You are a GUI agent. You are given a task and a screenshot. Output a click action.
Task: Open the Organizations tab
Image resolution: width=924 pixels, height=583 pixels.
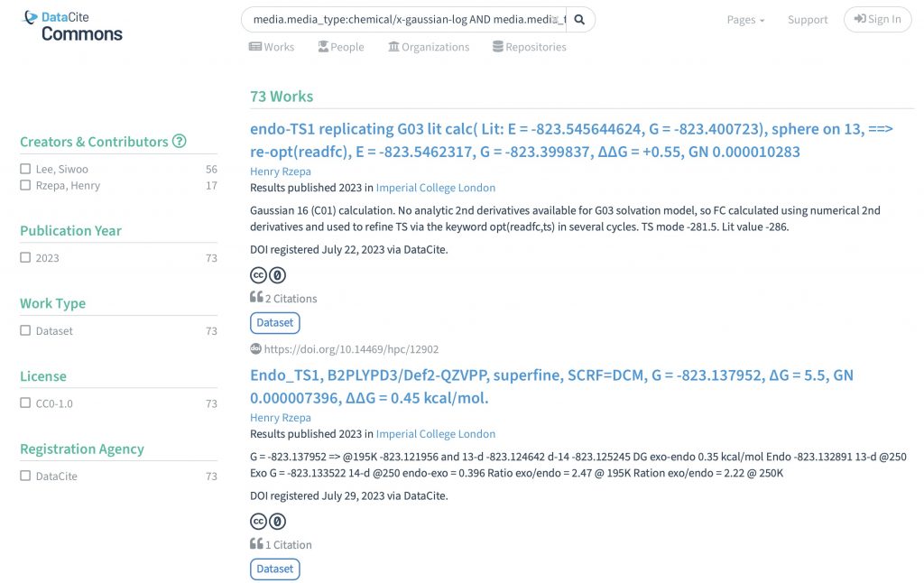coord(429,47)
